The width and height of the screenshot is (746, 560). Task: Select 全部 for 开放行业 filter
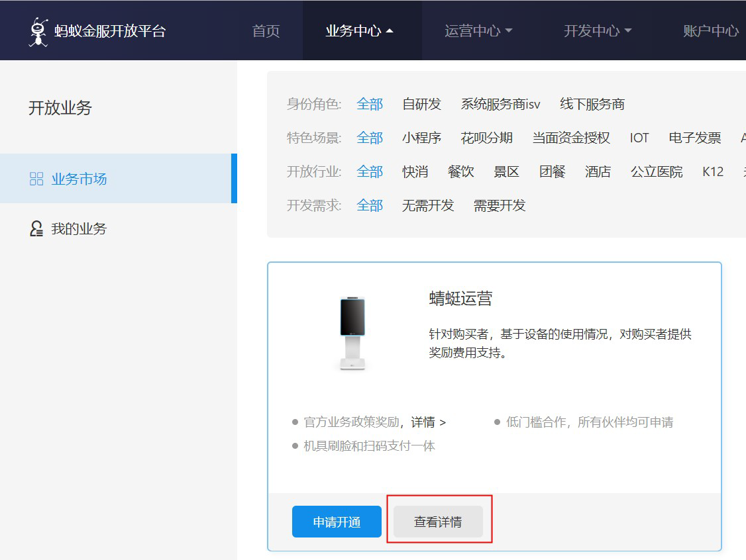tap(370, 171)
